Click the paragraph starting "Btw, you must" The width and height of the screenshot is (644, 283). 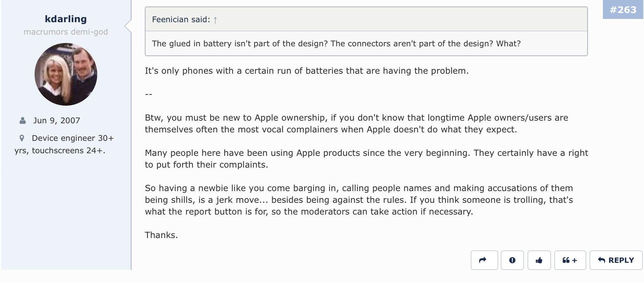tap(357, 124)
